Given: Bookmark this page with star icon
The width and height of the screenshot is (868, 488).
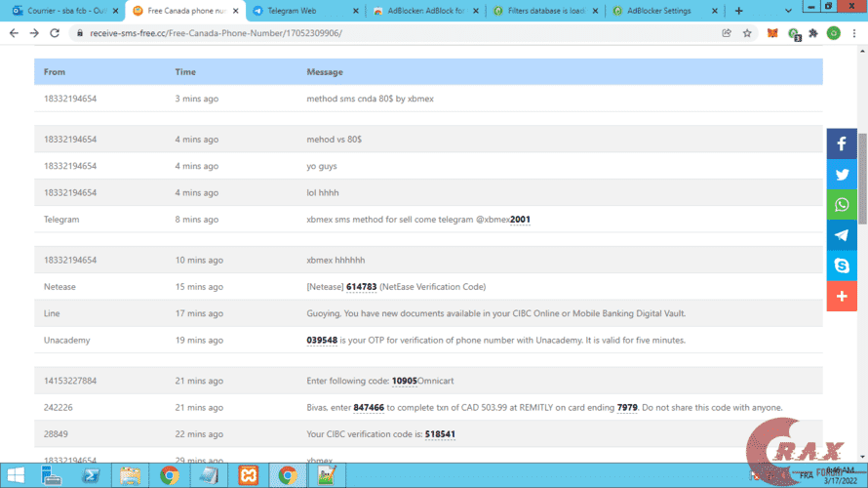Looking at the screenshot, I should point(747,33).
